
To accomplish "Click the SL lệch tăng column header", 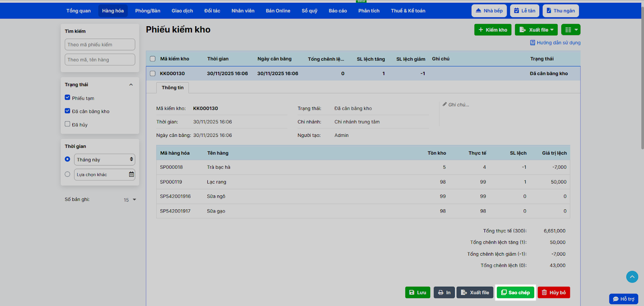I will point(371,59).
